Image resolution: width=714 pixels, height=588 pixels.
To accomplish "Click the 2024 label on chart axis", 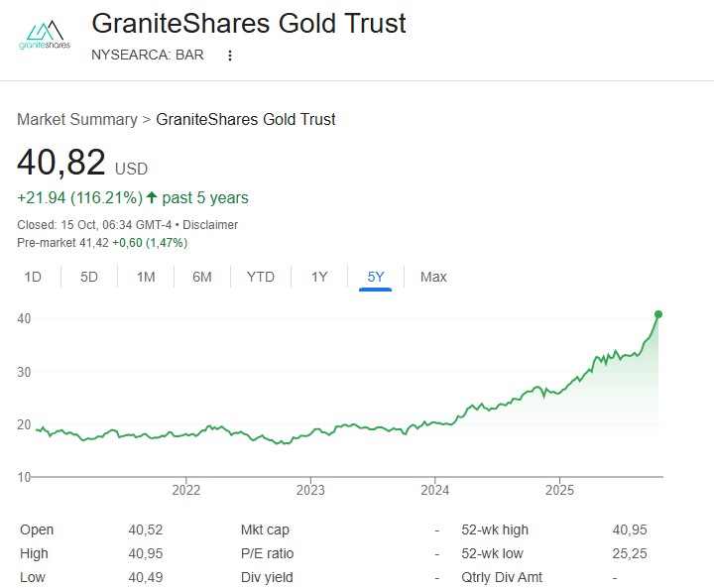I will click(435, 489).
